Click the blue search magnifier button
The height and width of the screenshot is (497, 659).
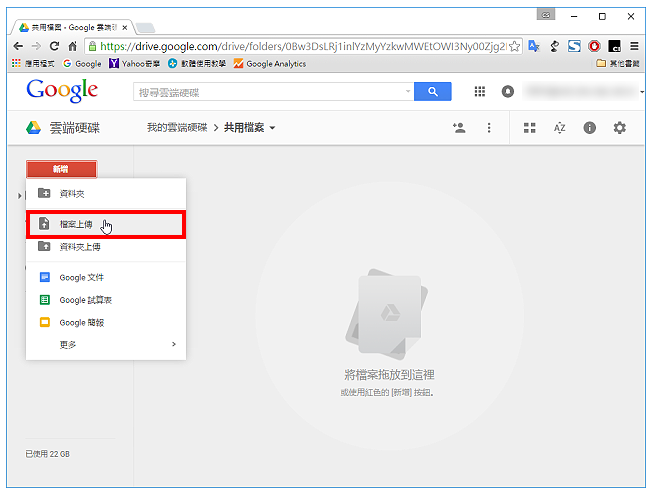pyautogui.click(x=432, y=92)
